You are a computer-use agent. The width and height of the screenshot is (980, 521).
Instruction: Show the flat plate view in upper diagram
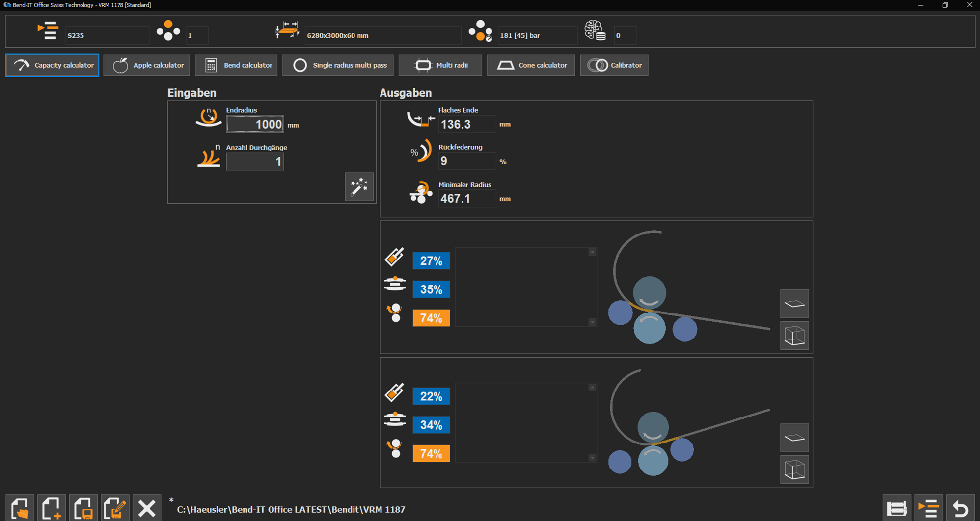(794, 304)
